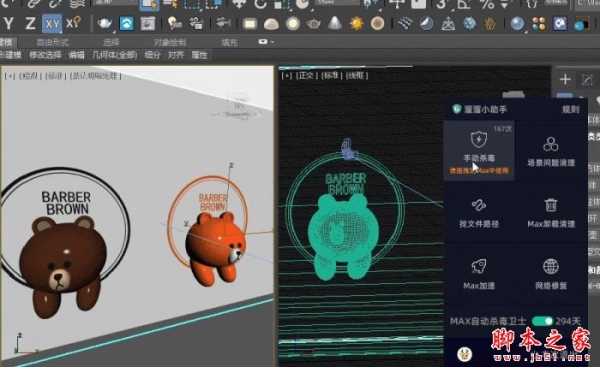Open the 对象绘制 ribbon tab
The width and height of the screenshot is (600, 367).
[x=170, y=42]
